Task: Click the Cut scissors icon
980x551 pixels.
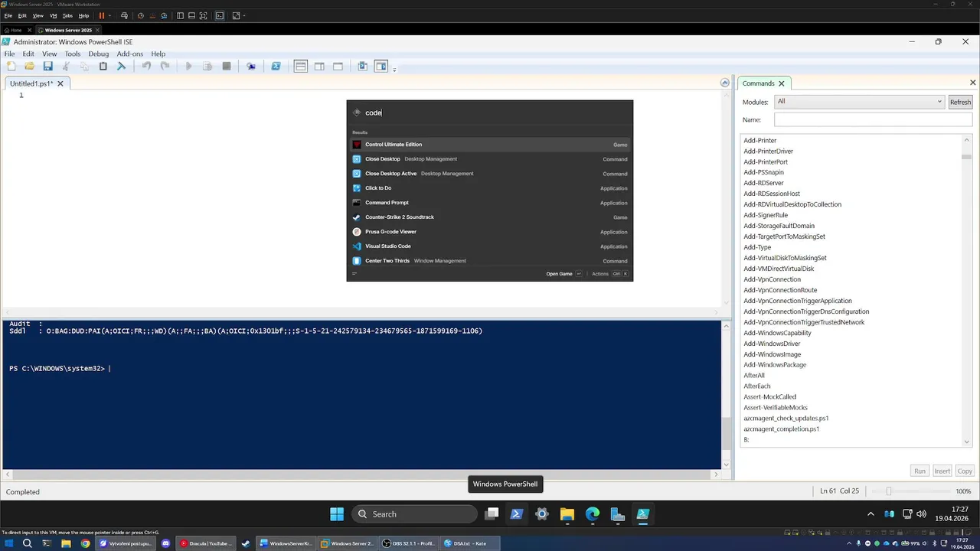Action: tap(66, 67)
